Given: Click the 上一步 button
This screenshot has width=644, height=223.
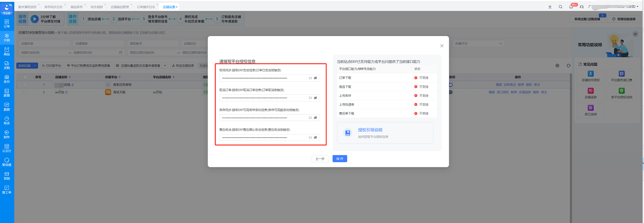Looking at the screenshot, I should point(320,159).
